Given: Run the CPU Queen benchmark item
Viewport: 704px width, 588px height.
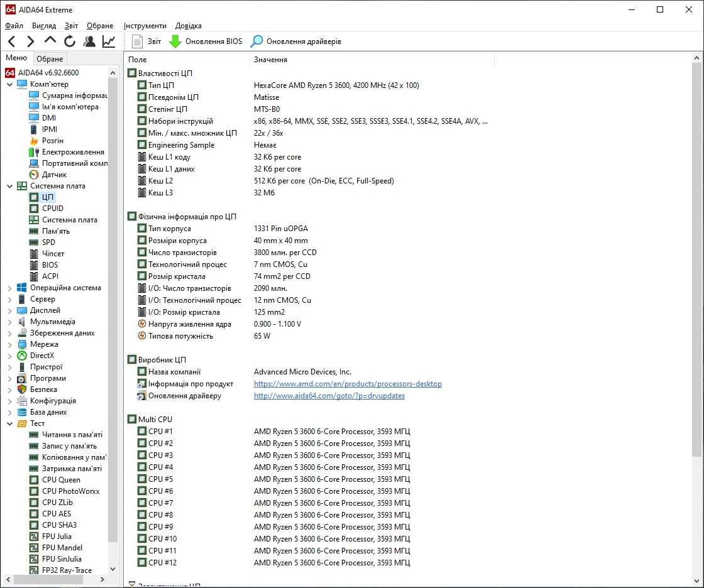Looking at the screenshot, I should (x=55, y=480).
